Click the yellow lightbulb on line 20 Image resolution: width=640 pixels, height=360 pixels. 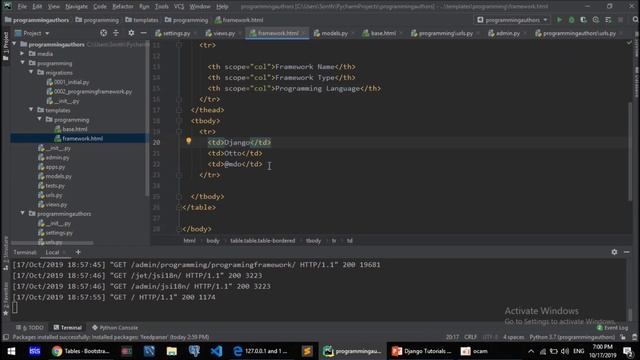pos(189,141)
